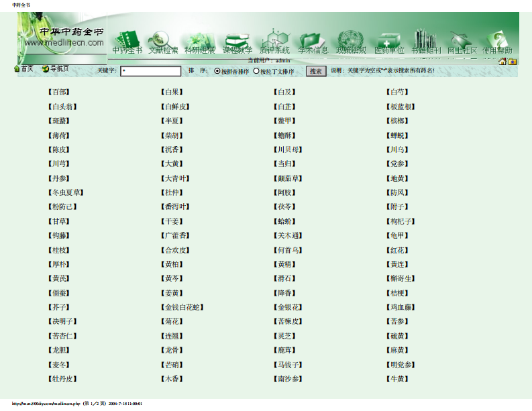Open the 【广藿香】 entry
532x411 pixels.
tap(175, 235)
